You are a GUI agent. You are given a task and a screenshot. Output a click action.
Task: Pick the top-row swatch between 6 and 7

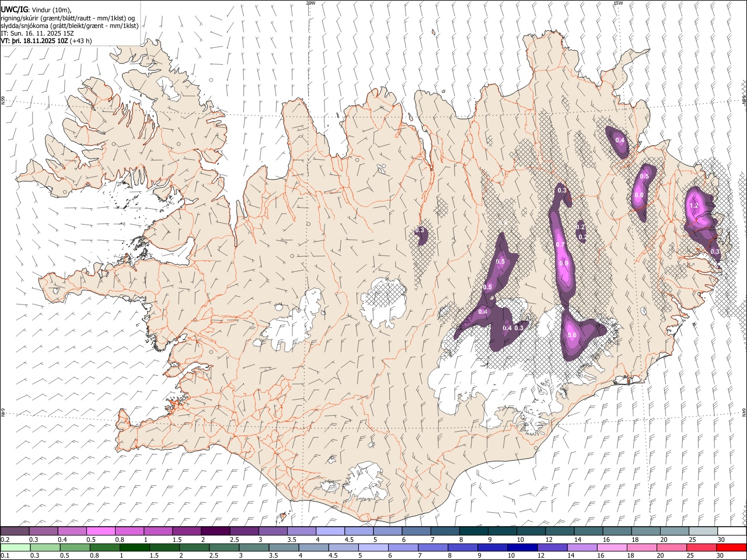click(x=416, y=531)
